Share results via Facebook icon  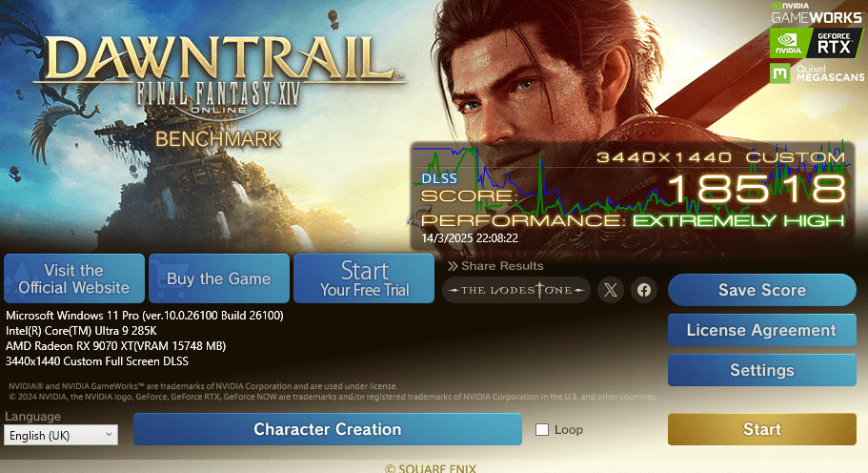(644, 290)
